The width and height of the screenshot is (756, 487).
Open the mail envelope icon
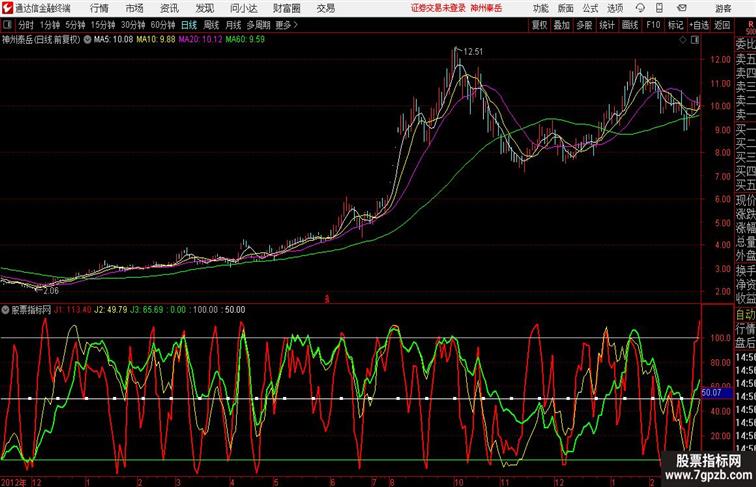click(681, 8)
